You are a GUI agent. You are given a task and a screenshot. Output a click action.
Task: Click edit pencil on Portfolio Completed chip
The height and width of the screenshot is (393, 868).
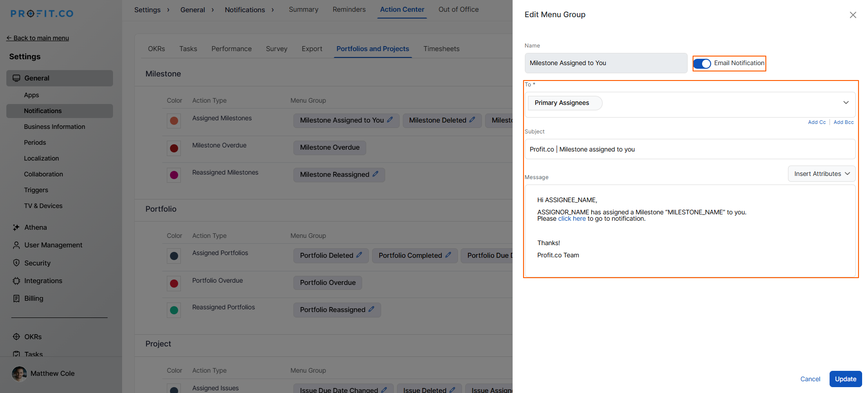448,255
